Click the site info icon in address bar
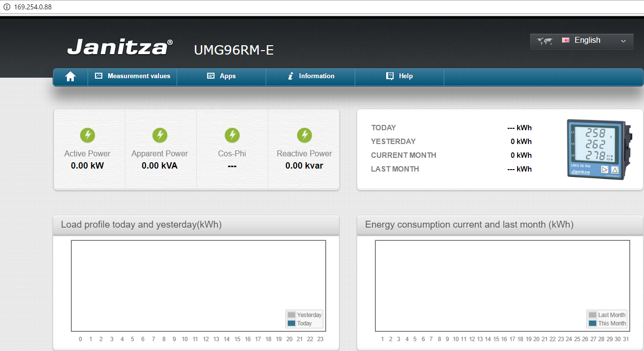 [x=7, y=7]
